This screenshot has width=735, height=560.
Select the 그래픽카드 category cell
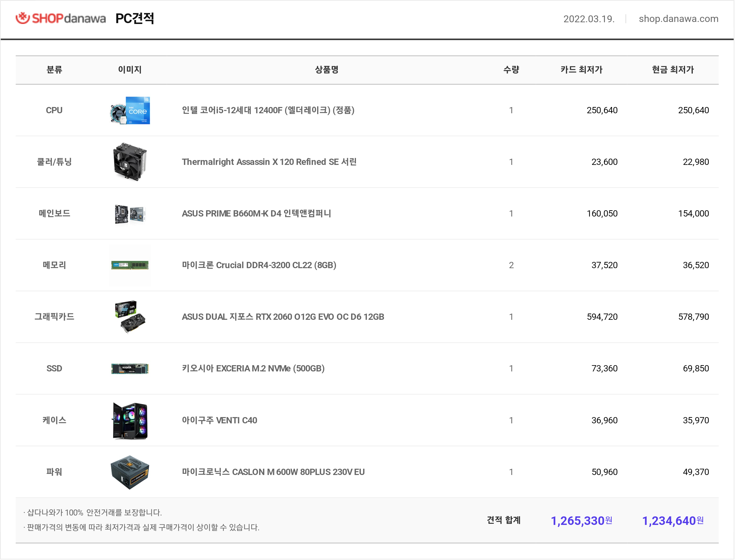(54, 317)
